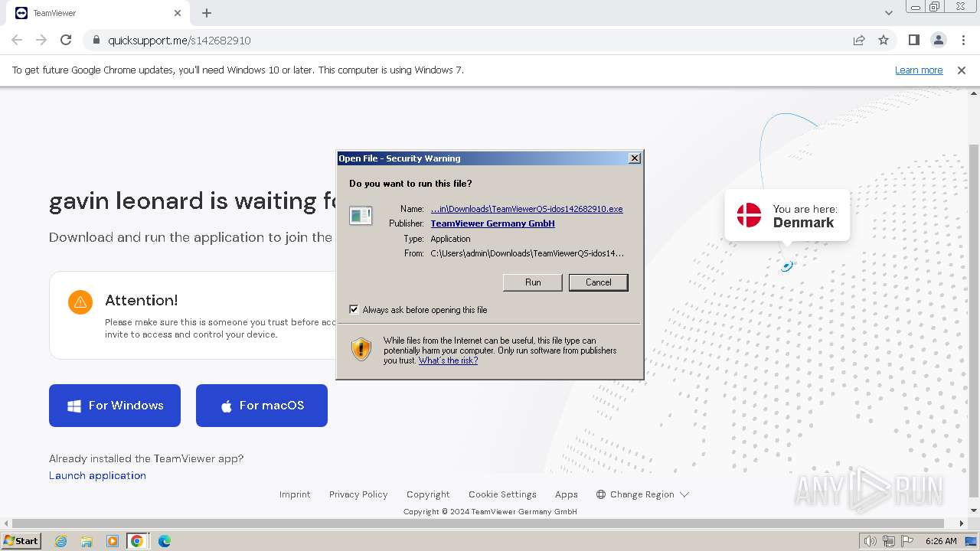Click the quicksupport.me address bar
The width and height of the screenshot is (980, 551).
pos(467,40)
